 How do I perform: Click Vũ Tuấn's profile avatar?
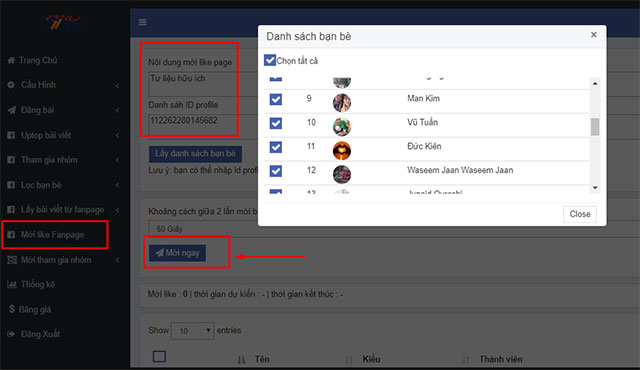(x=342, y=126)
